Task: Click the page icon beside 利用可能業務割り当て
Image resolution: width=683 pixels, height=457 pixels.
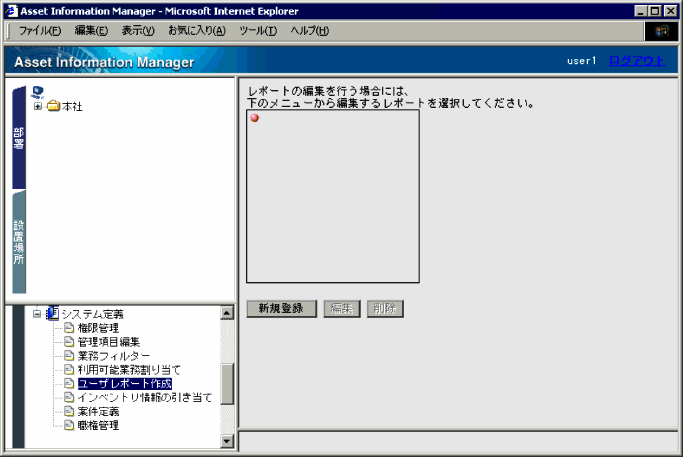Action: [69, 369]
